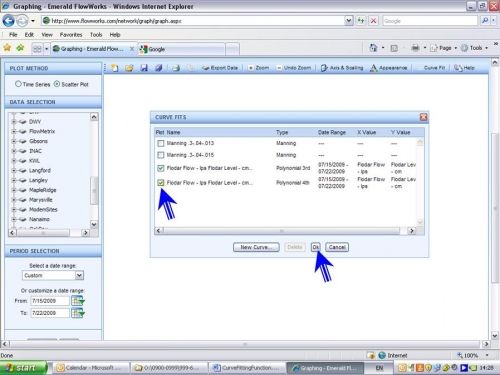Check the Manning .3-.04-.015 plot checkbox
This screenshot has height=375, width=500.
click(x=161, y=155)
